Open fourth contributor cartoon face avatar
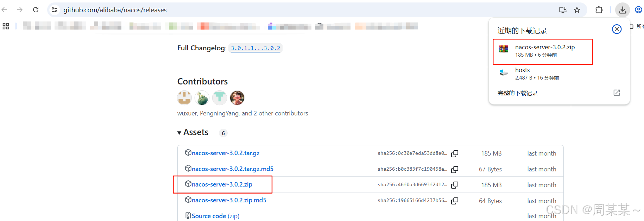Viewport: 644px width, 221px height. 237,98
